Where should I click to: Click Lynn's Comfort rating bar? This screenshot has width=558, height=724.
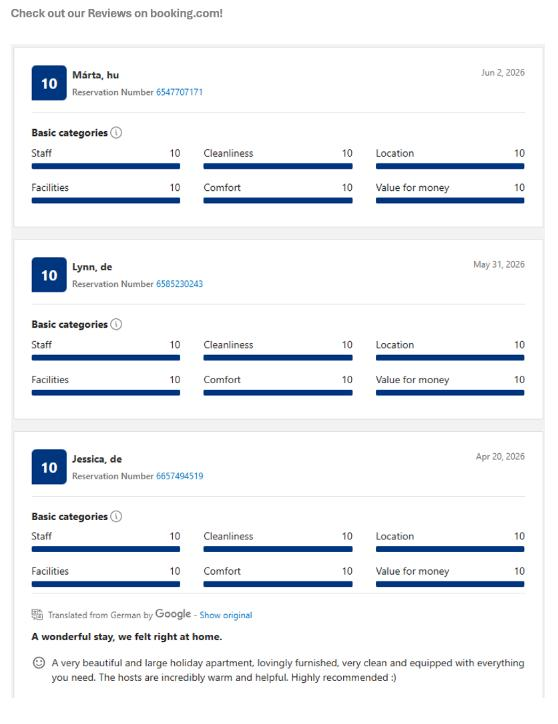(x=278, y=393)
